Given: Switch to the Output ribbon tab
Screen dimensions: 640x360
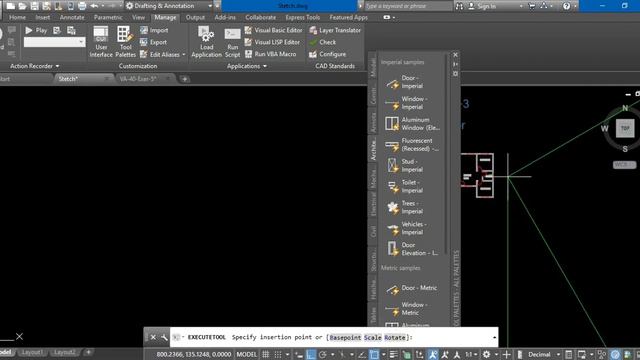Looking at the screenshot, I should 195,17.
